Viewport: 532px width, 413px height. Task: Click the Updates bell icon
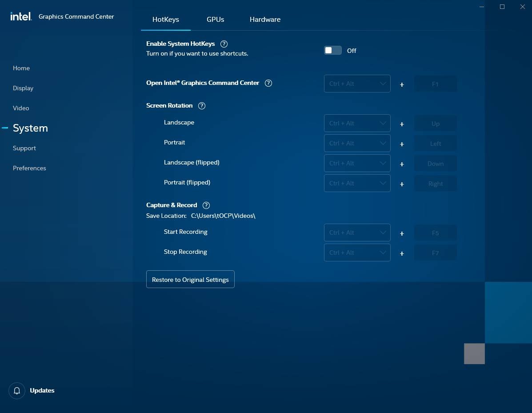click(x=17, y=391)
